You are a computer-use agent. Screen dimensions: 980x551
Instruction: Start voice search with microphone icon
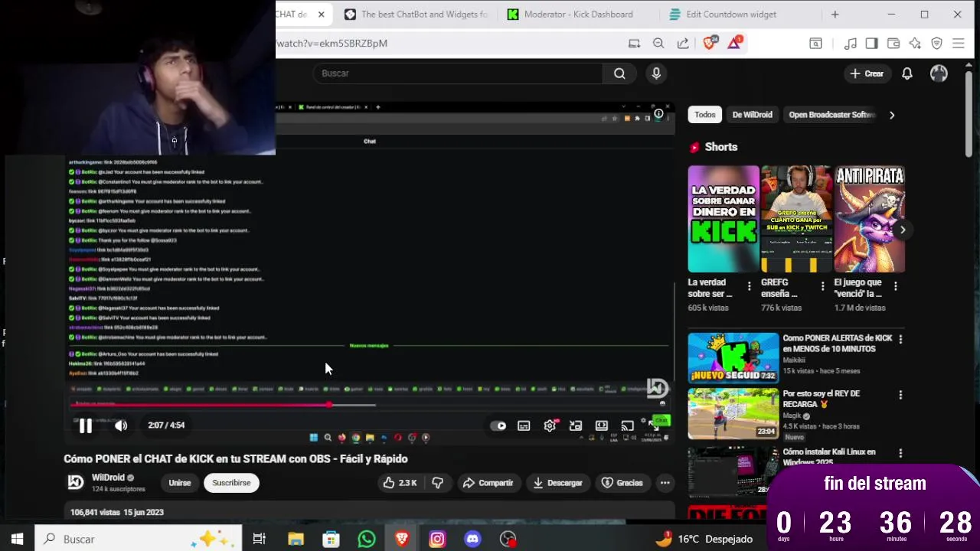tap(656, 73)
